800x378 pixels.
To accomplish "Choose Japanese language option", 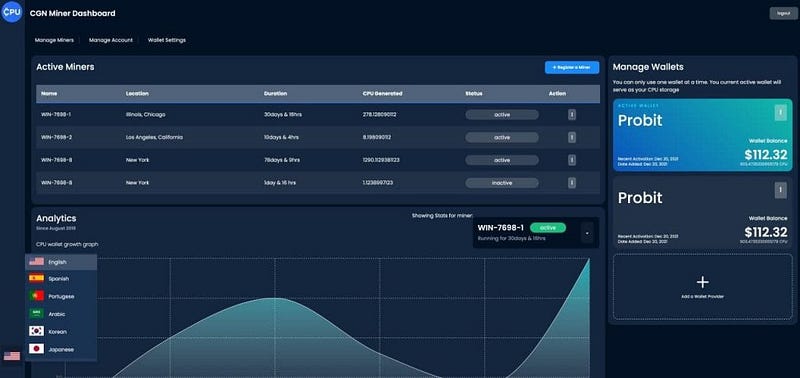I will tap(61, 349).
